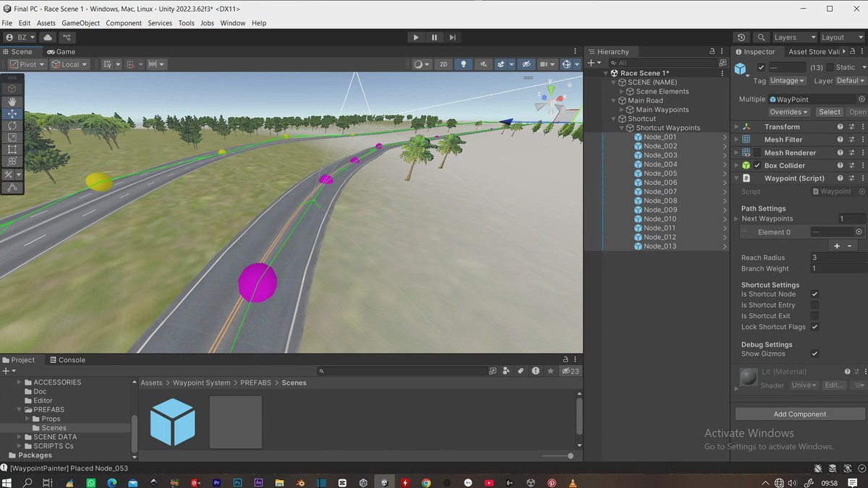Image resolution: width=868 pixels, height=488 pixels.
Task: Open the GameObject menu
Action: (80, 23)
